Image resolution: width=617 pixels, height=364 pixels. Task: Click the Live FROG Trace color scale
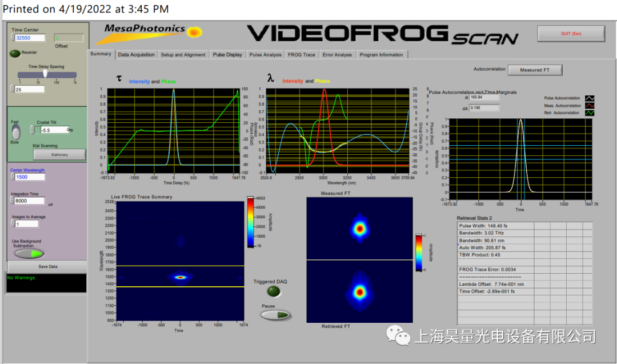click(250, 222)
